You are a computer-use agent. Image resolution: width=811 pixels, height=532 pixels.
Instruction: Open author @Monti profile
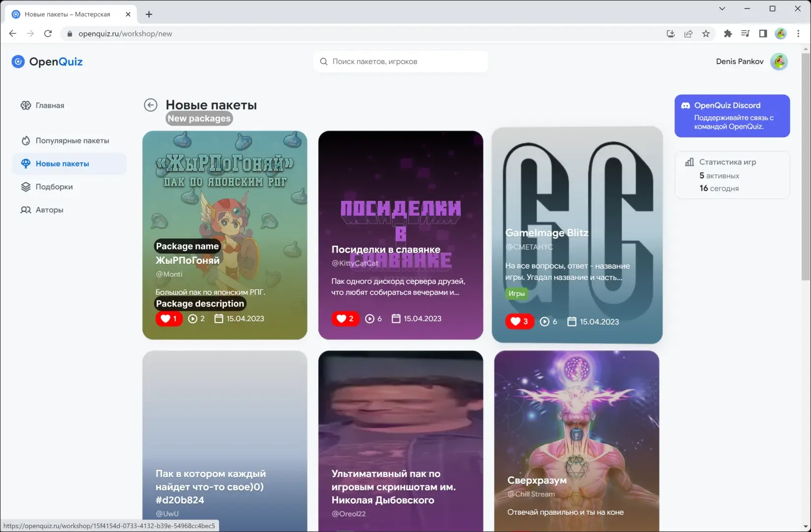(169, 274)
